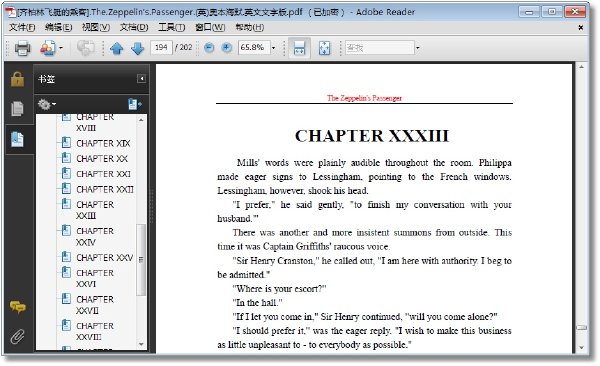
Task: Go to previous page arrow
Action: pyautogui.click(x=117, y=48)
